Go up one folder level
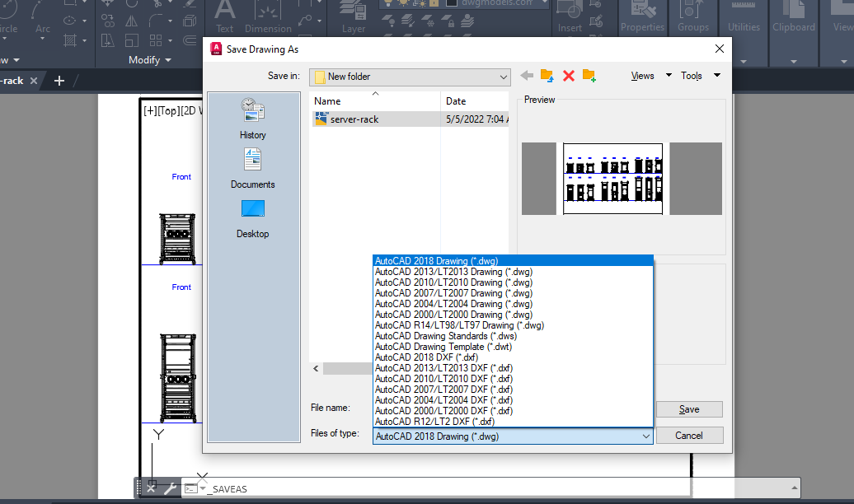Viewport: 854px width, 504px height. coord(547,76)
